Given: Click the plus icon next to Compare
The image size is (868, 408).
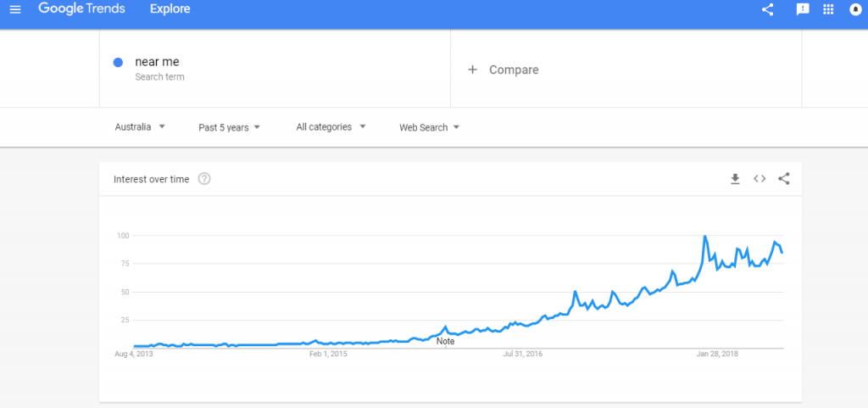Looking at the screenshot, I should pos(472,70).
